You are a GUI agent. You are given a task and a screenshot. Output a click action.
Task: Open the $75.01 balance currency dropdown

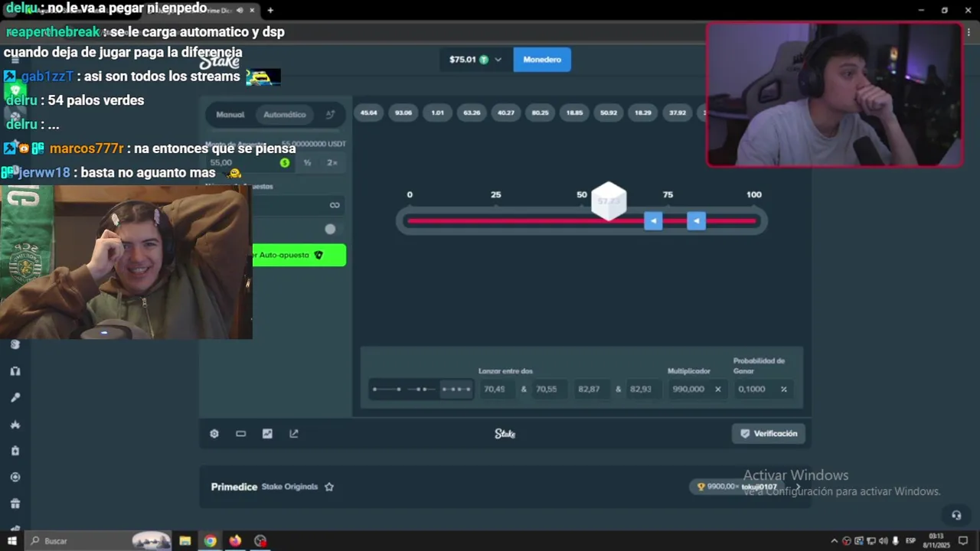[475, 59]
